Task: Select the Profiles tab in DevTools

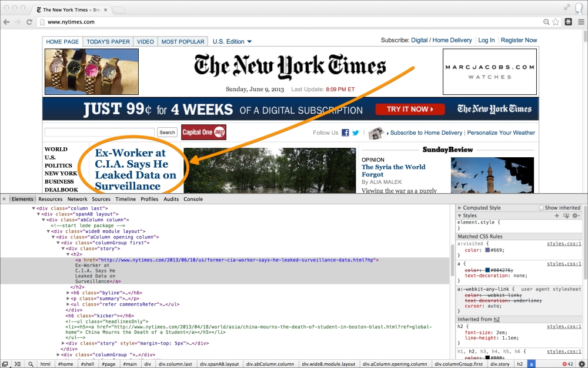Action: [149, 199]
